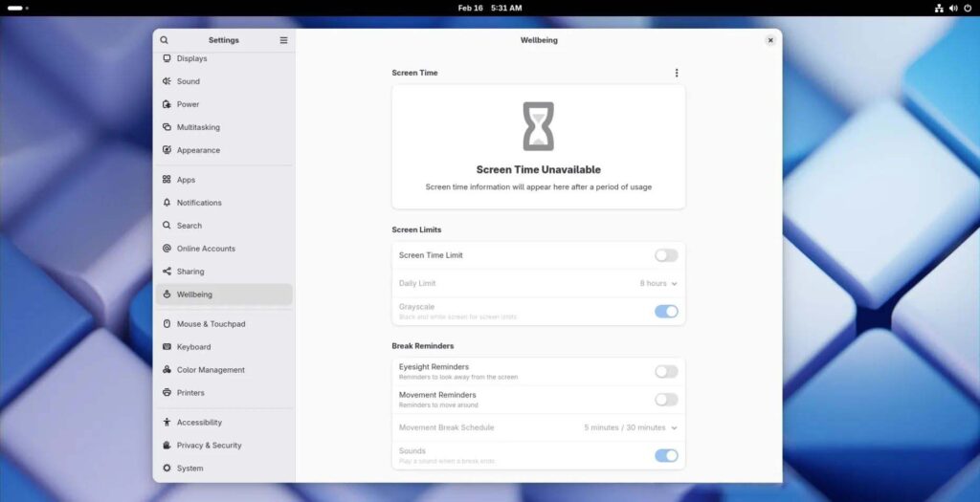The image size is (980, 502).
Task: Click the Printers icon in sidebar
Action: 167,393
